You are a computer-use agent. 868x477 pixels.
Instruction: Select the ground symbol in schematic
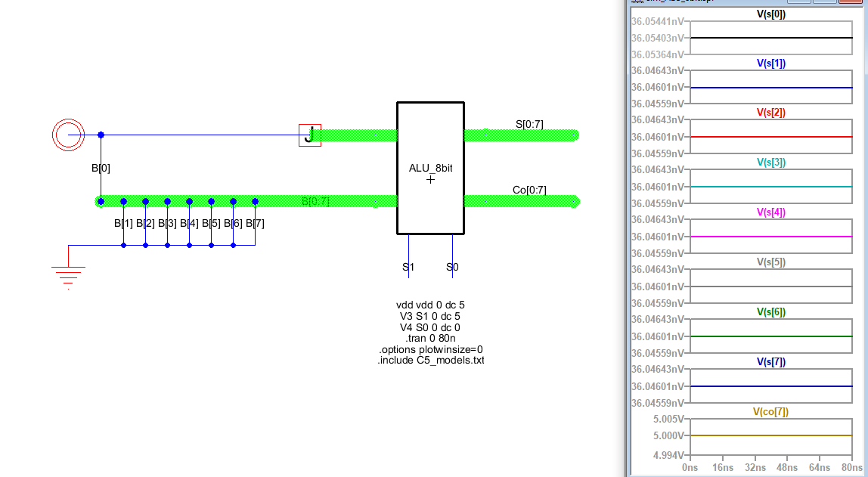tap(68, 277)
